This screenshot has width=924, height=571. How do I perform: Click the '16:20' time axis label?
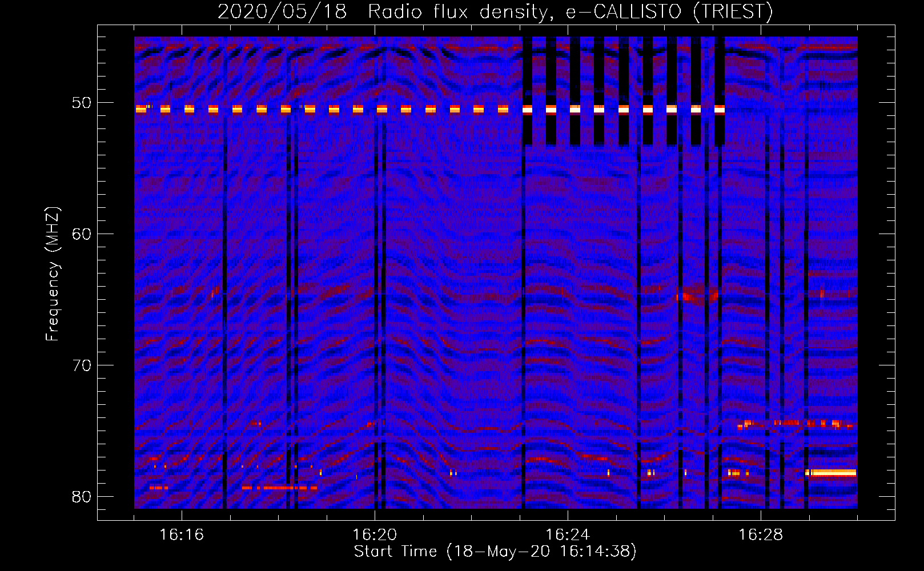375,535
